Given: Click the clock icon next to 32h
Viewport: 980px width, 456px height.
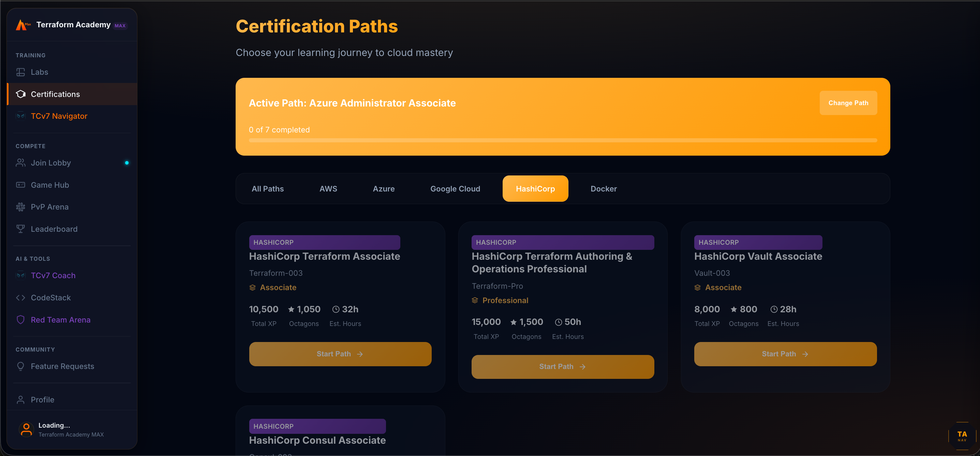Looking at the screenshot, I should 336,309.
